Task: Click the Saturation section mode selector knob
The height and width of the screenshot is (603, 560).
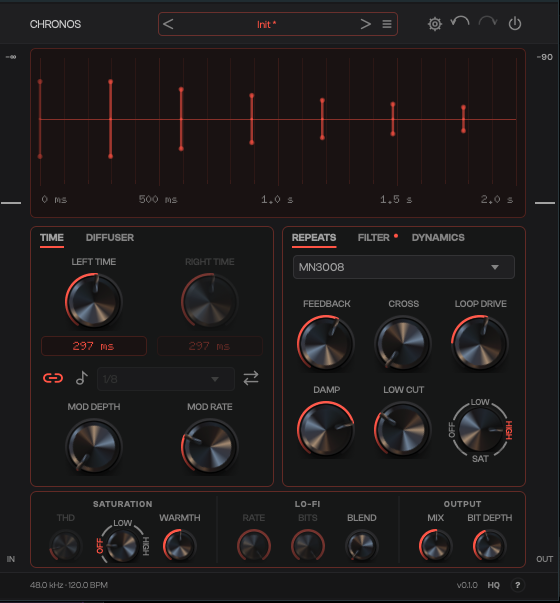Action: click(x=122, y=545)
